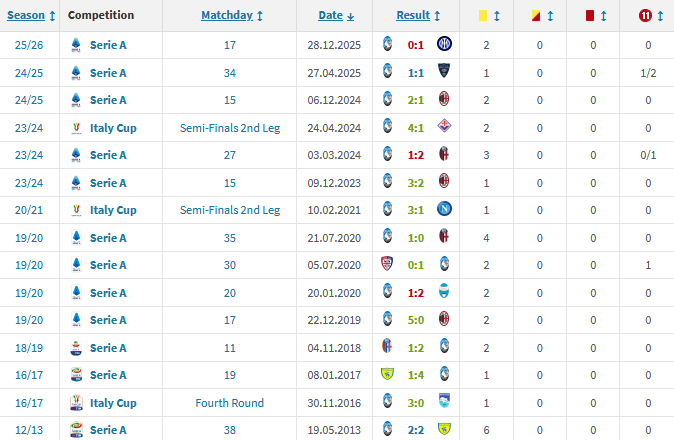Select Cagliari crest in the 05.07.2020 row
Screen dimensions: 674x440
click(387, 265)
